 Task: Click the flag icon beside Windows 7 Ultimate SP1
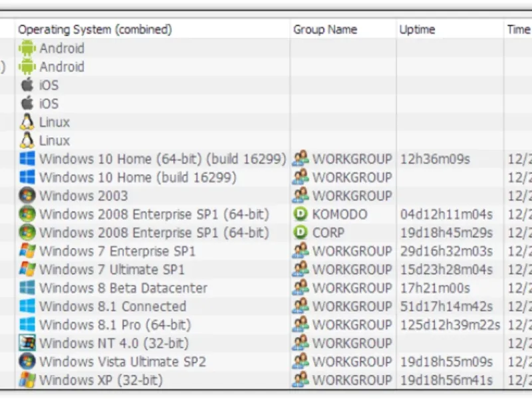27,269
